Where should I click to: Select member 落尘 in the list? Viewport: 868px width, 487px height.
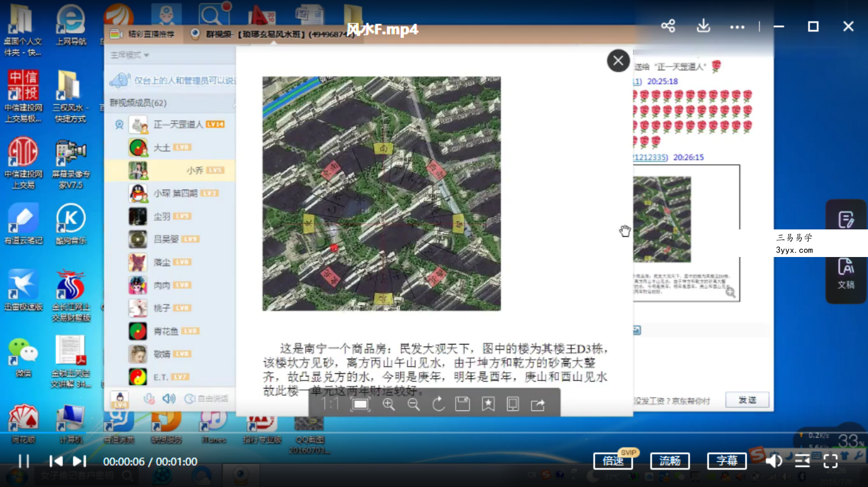click(170, 262)
